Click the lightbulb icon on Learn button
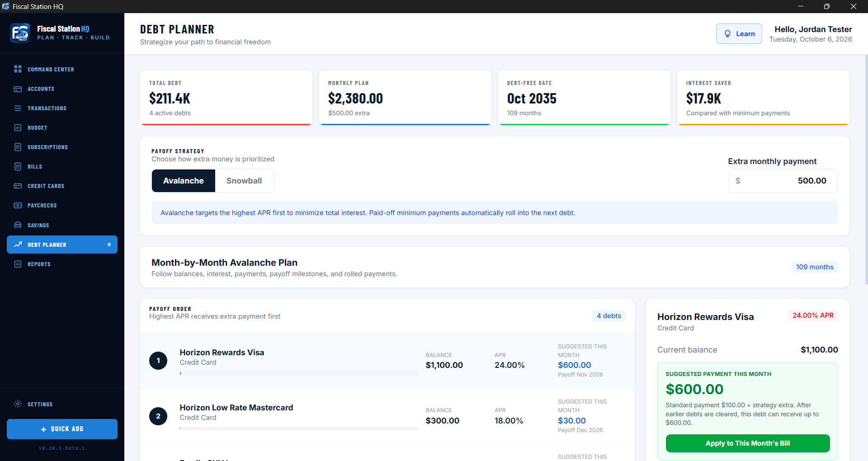The image size is (868, 461). [x=727, y=34]
